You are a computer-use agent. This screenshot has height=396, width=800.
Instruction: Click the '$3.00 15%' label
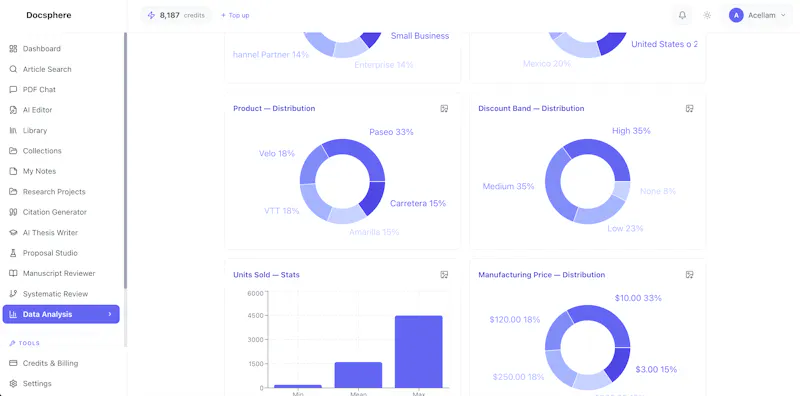(656, 369)
